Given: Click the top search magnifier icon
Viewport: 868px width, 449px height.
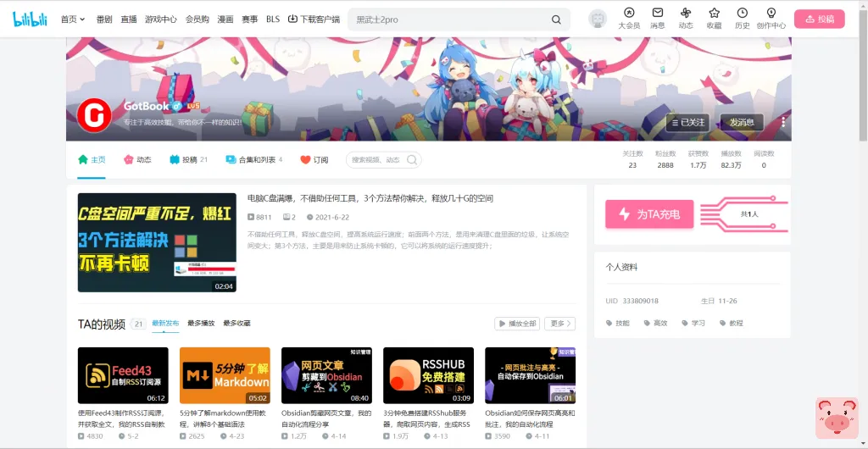Looking at the screenshot, I should point(556,19).
